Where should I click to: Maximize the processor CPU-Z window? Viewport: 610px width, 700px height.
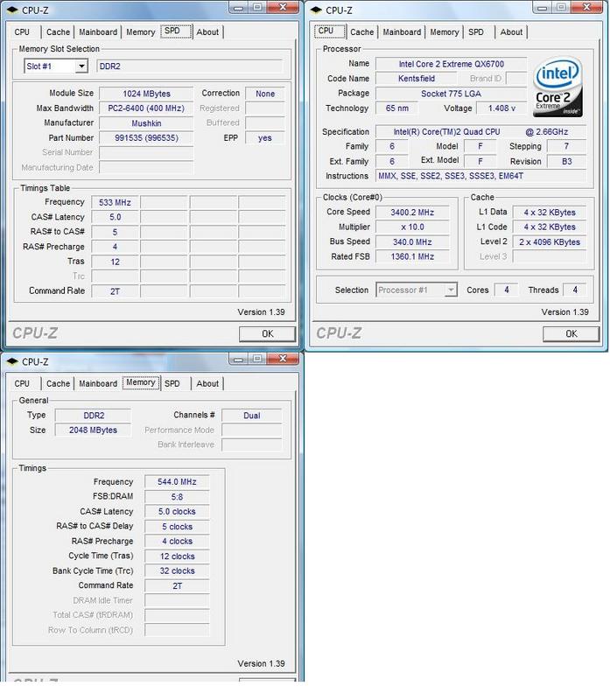[561, 7]
